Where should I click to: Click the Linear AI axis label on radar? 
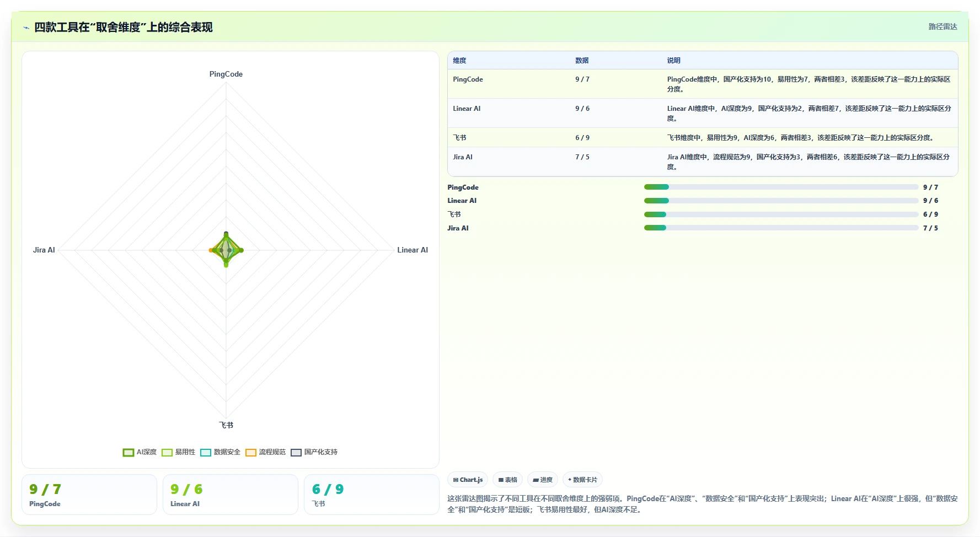point(413,250)
